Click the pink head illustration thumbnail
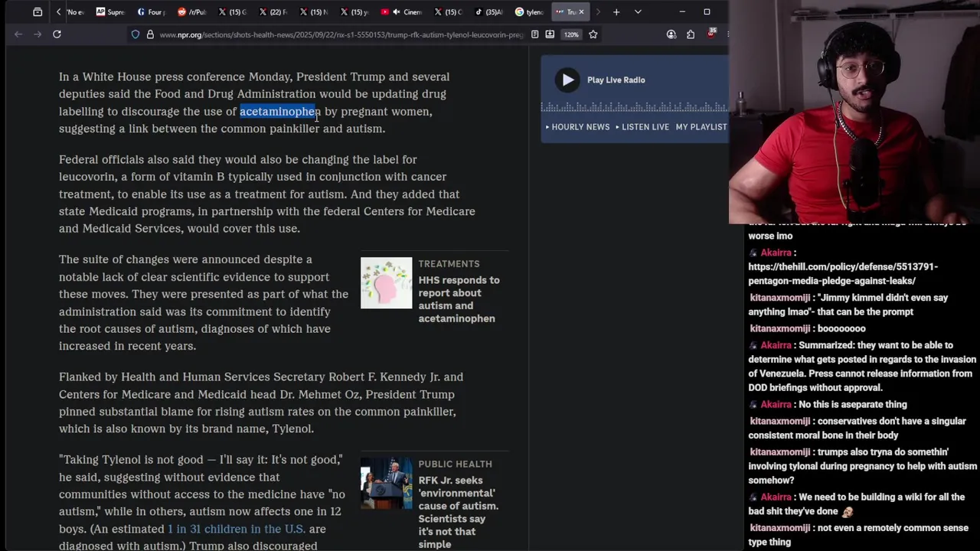The image size is (980, 551). [x=386, y=283]
